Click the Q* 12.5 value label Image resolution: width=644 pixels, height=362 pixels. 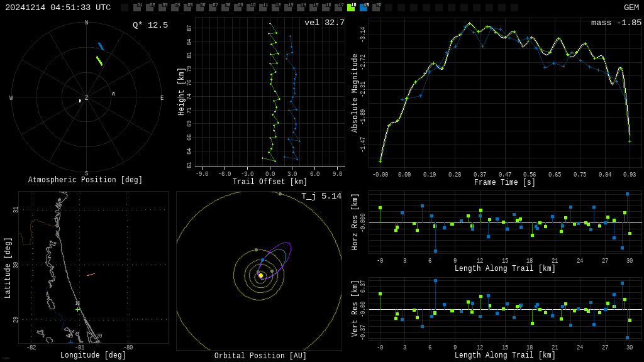coord(150,25)
